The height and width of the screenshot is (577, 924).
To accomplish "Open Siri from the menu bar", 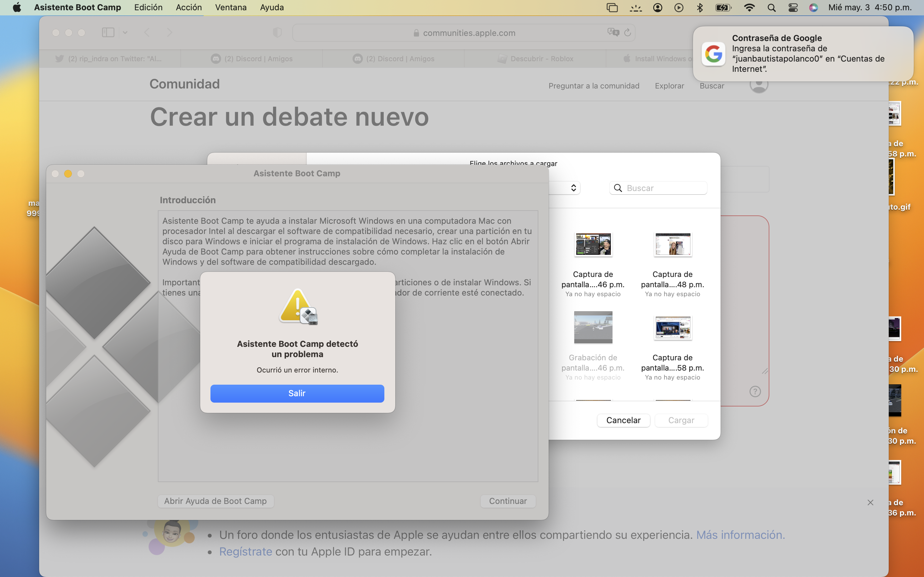I will click(x=813, y=8).
